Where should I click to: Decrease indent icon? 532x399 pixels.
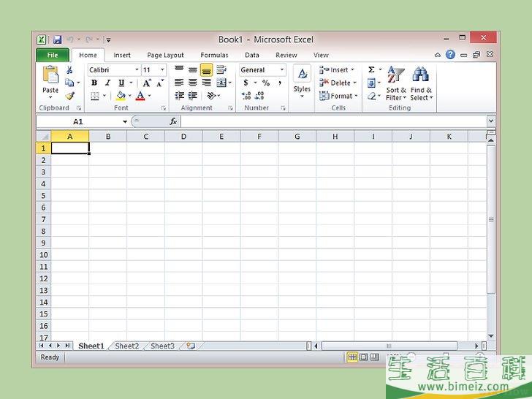179,96
